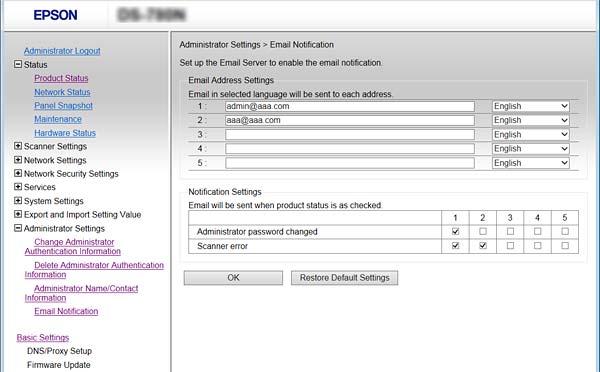The width and height of the screenshot is (600, 372).
Task: Check Scanner error for address 5
Action: click(565, 246)
